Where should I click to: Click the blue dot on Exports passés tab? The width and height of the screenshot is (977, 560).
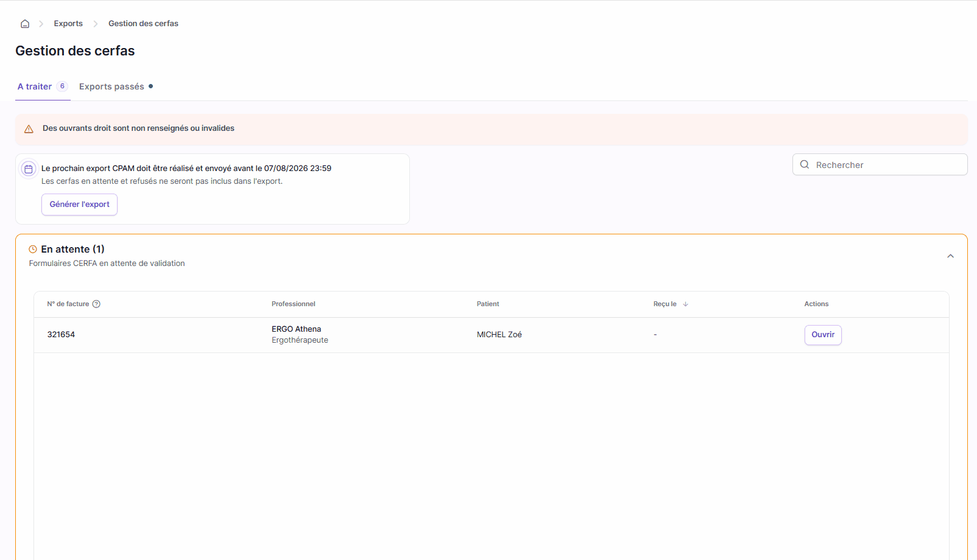[x=151, y=86]
